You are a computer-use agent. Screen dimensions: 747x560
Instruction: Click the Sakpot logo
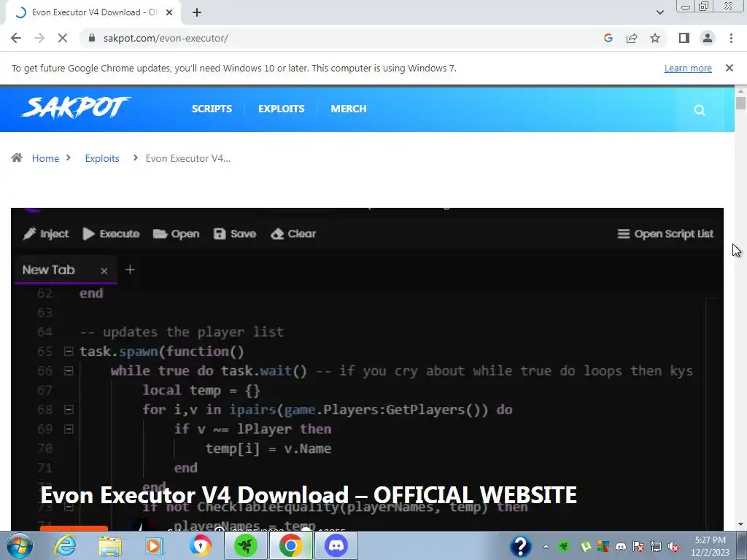coord(76,107)
